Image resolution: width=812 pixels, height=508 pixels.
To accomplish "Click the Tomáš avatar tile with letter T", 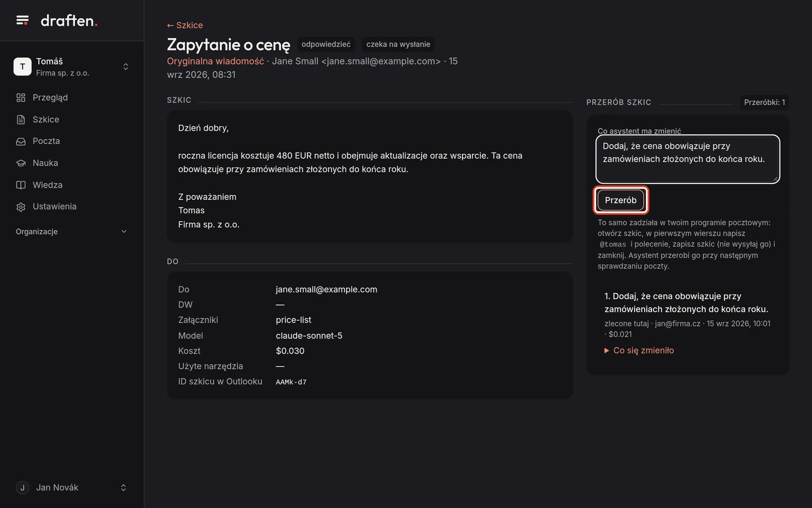I will pyautogui.click(x=22, y=67).
